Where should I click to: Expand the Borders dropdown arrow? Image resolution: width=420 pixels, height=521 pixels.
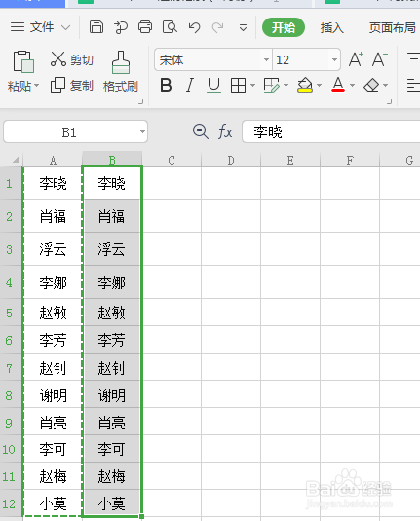[252, 86]
